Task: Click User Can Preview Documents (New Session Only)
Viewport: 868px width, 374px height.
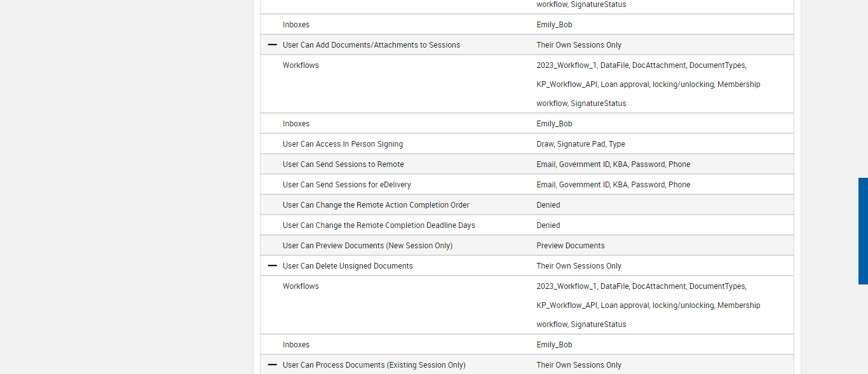Action: [367, 246]
